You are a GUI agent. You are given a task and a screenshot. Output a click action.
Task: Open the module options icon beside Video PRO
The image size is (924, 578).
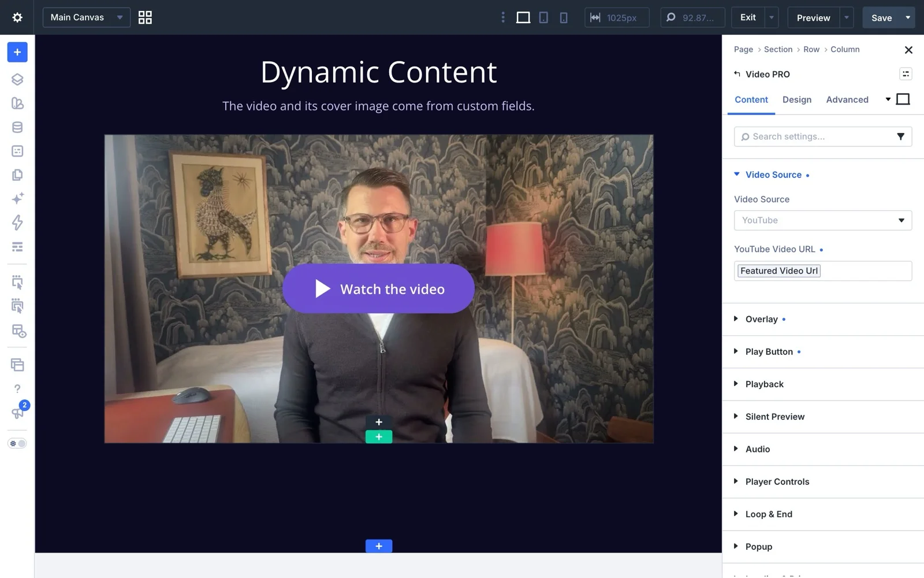tap(906, 73)
